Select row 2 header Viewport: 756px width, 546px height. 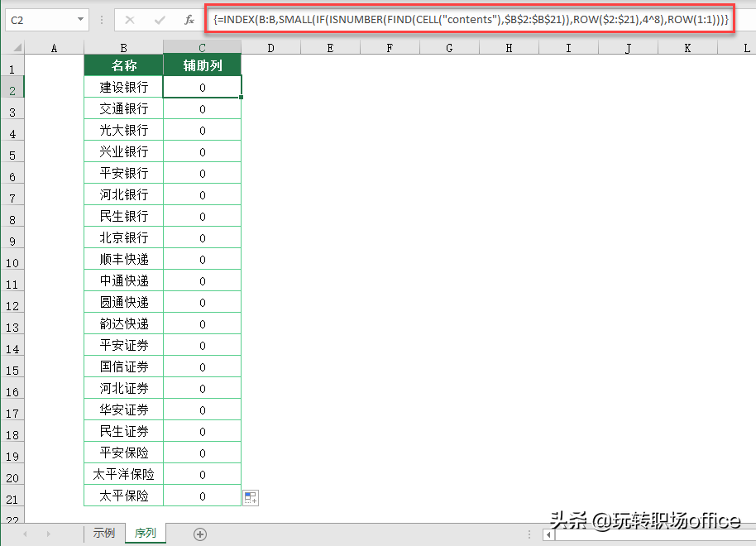pos(12,87)
